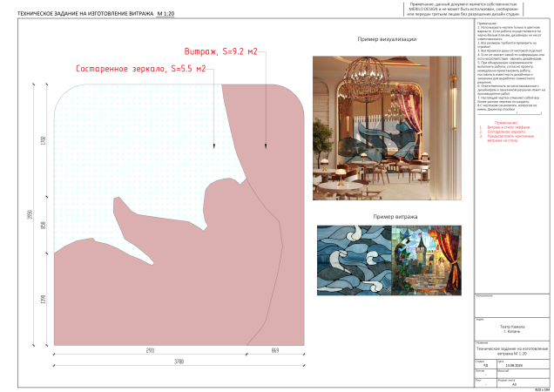
Task: Click the 'Театр Камала г. Казань' title block cell
Action: coord(511,328)
